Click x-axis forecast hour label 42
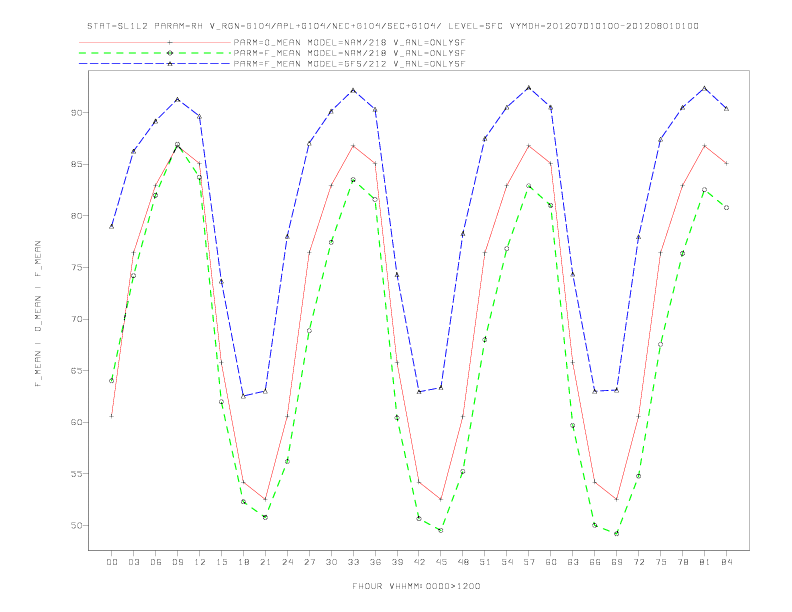The width and height of the screenshot is (792, 612). tap(419, 562)
